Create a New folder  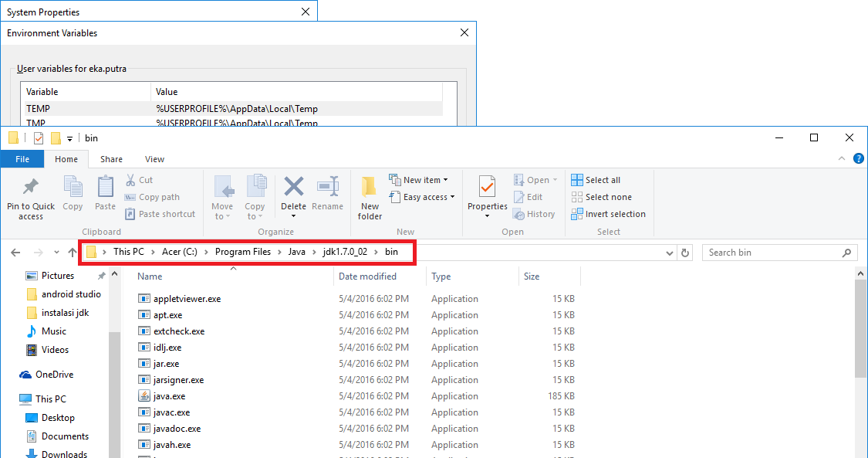370,198
